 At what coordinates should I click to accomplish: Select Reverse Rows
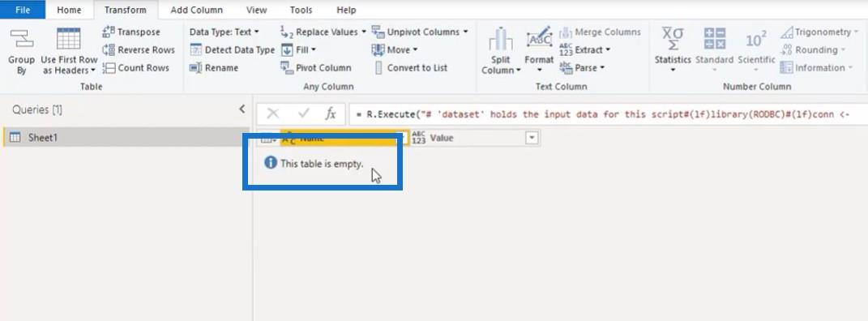(139, 49)
